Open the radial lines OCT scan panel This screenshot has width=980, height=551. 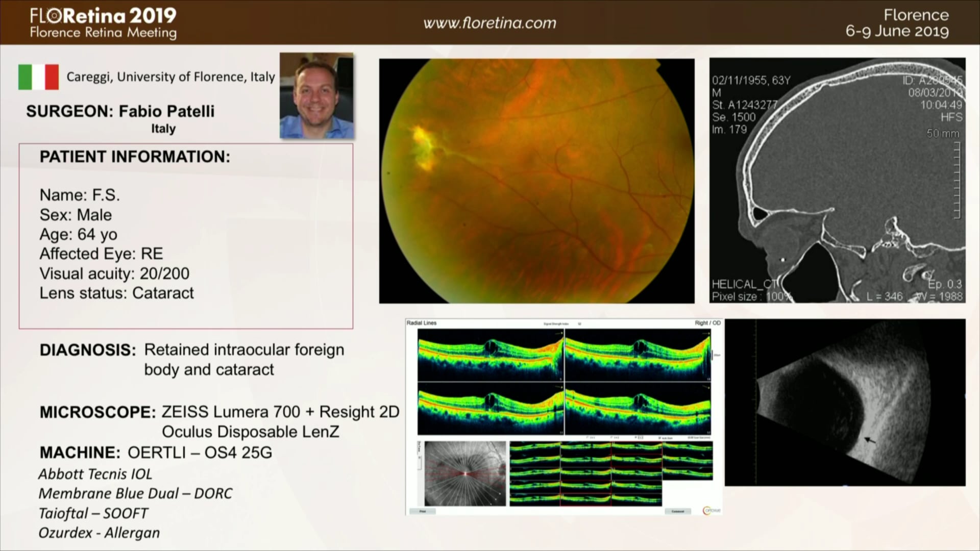[x=564, y=417]
